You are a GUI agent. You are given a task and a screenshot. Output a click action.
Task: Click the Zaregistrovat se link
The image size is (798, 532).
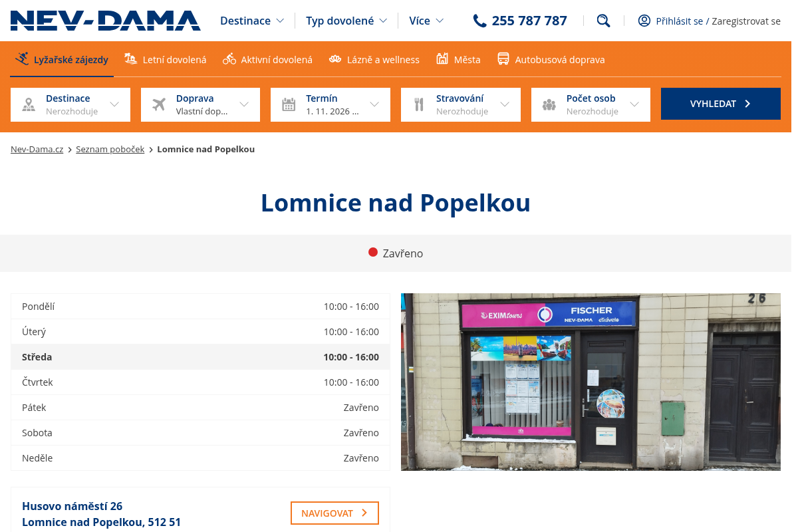tap(746, 21)
